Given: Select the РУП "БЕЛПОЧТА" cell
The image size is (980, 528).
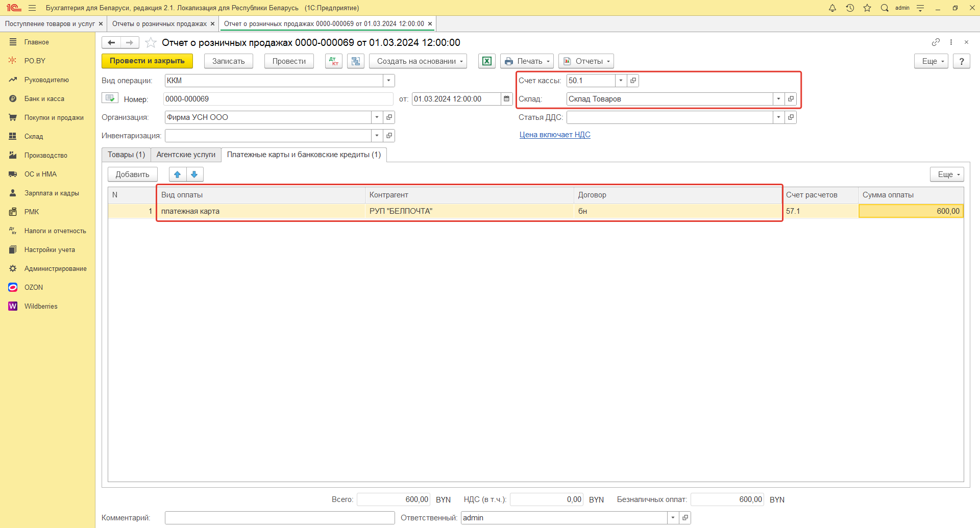Looking at the screenshot, I should [x=470, y=211].
